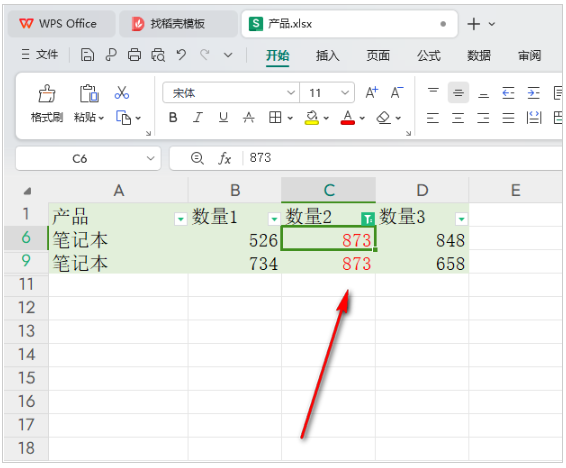The width and height of the screenshot is (566, 468).
Task: Open the 数量2 column filter dropdown
Action: coord(367,219)
